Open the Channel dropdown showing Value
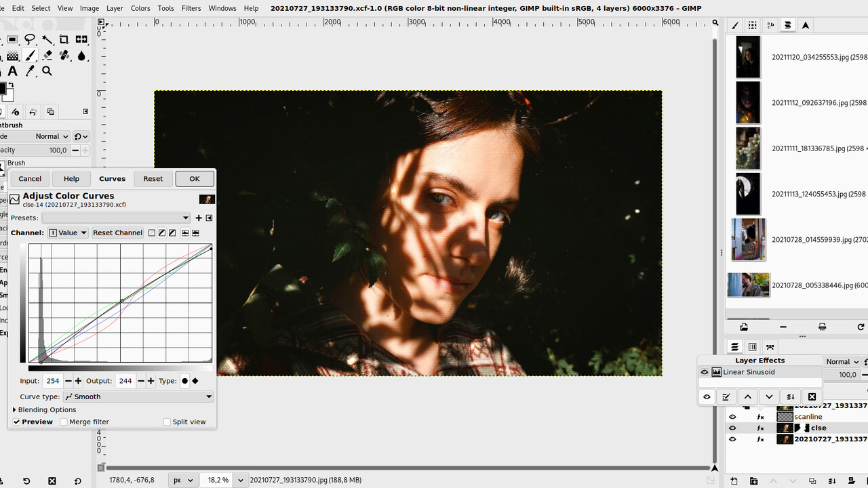The height and width of the screenshot is (488, 868). coord(67,232)
